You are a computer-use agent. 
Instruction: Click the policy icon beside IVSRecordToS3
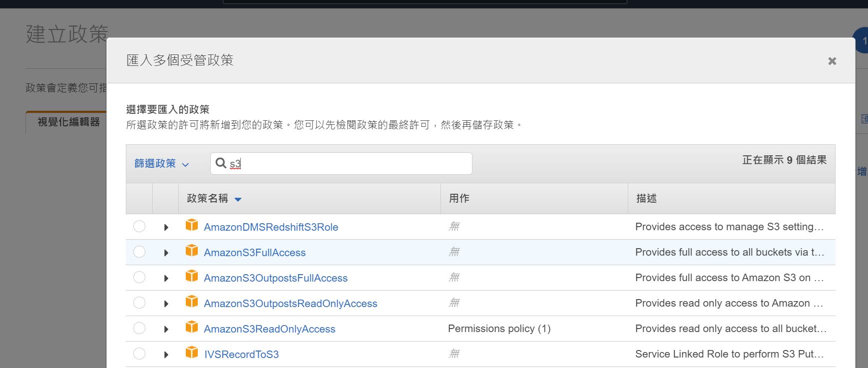point(192,353)
